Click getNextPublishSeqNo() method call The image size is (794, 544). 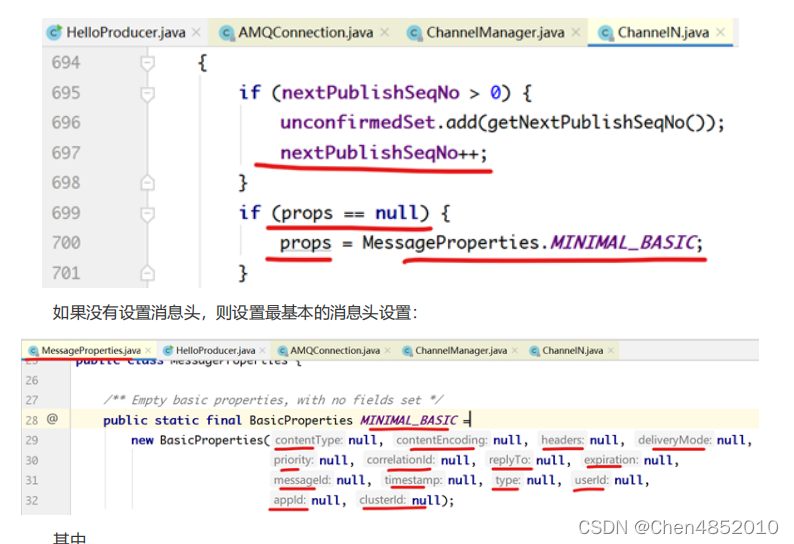[x=600, y=123]
